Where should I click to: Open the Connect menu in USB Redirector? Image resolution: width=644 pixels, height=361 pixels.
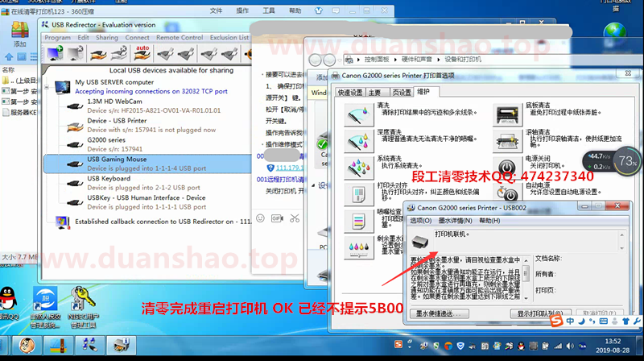(137, 37)
